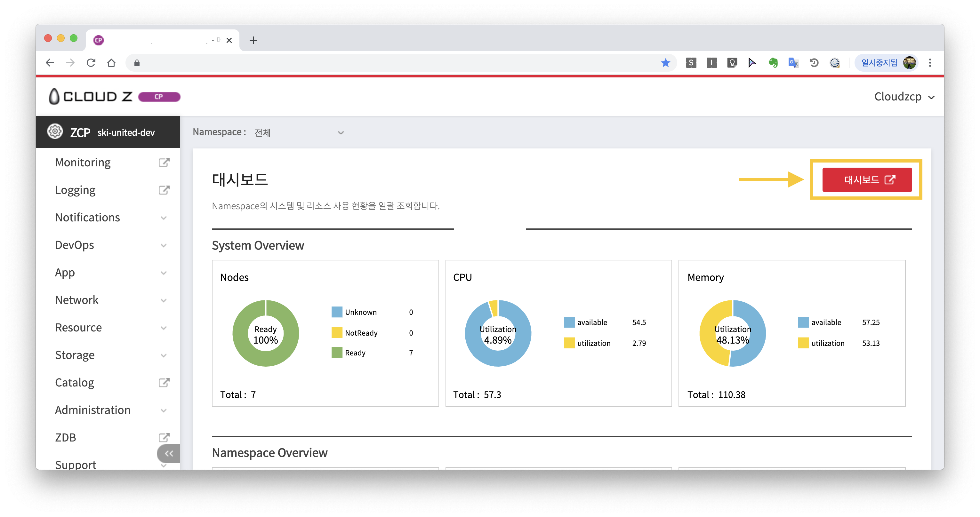
Task: Click the red 대시보드 button
Action: [867, 180]
